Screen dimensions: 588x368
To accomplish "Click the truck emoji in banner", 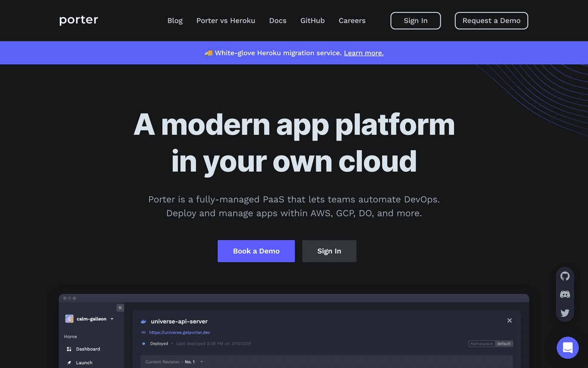I will coord(208,53).
